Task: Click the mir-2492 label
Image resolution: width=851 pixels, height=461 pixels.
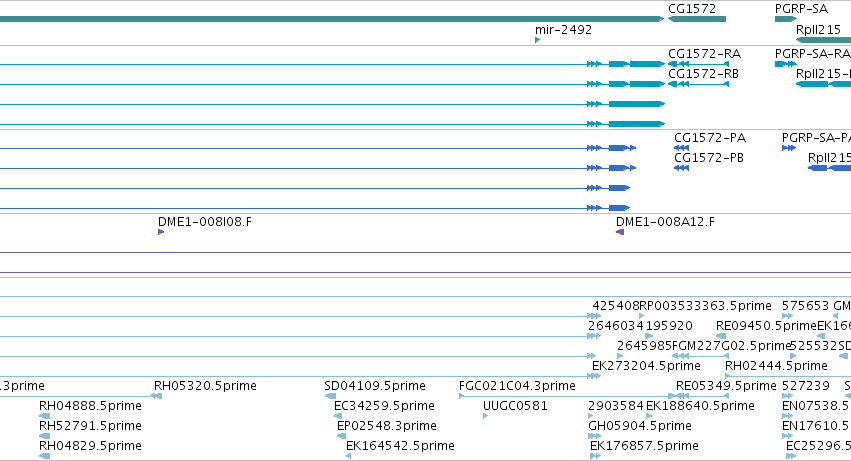Action: point(563,29)
